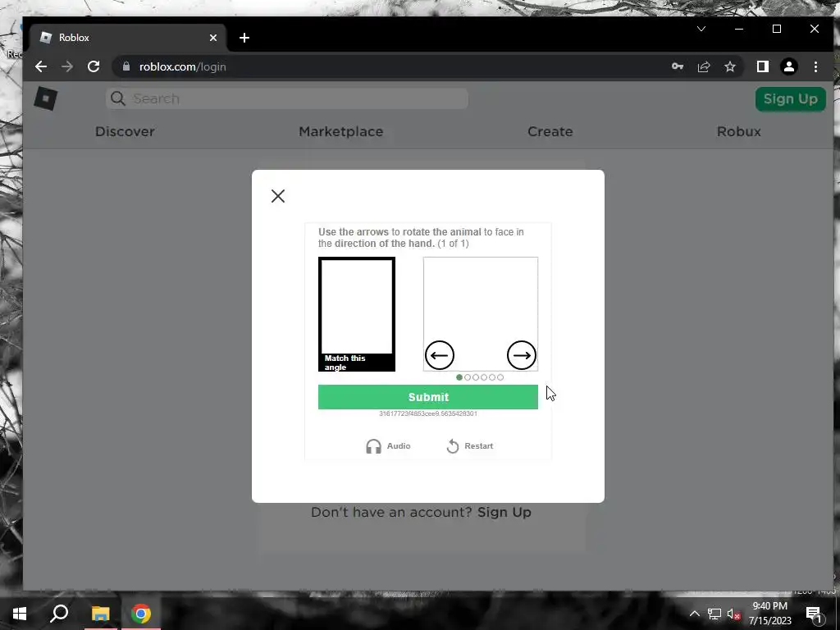The height and width of the screenshot is (630, 840).
Task: Open network status in the tray
Action: tap(714, 614)
